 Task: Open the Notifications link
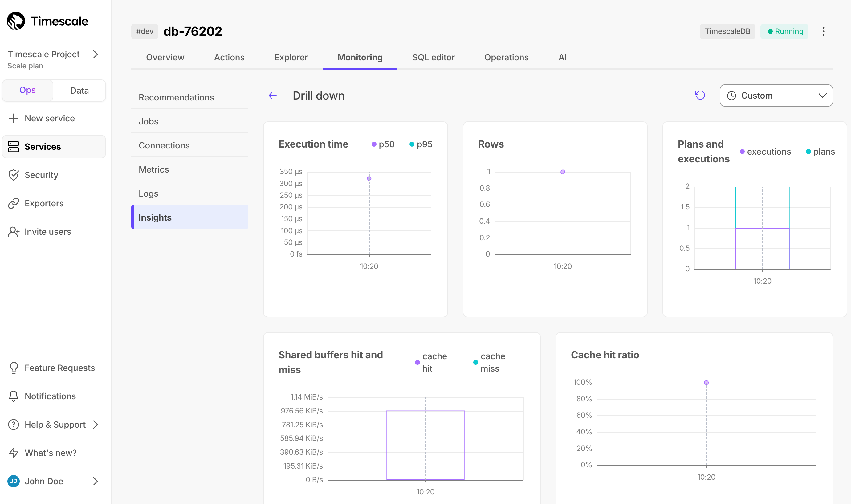point(50,396)
